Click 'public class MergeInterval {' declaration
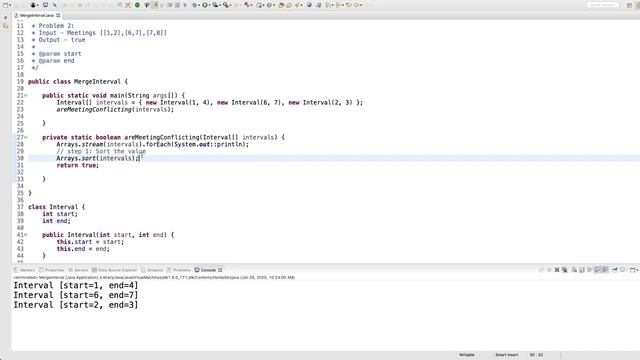The width and height of the screenshot is (640, 360). click(x=78, y=82)
